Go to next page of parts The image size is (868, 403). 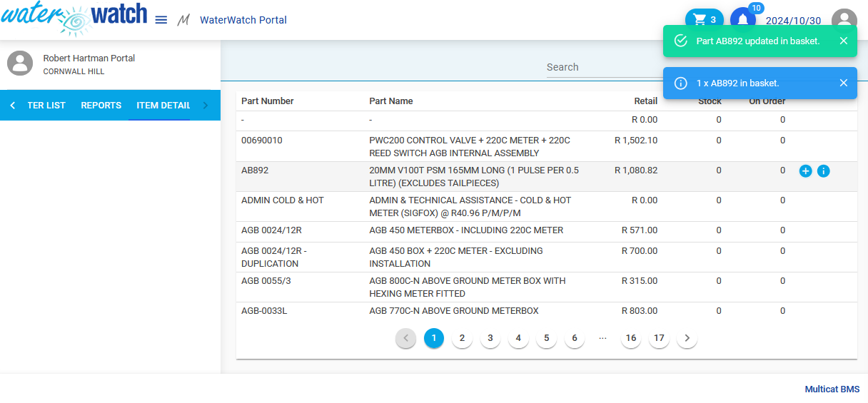click(x=687, y=338)
